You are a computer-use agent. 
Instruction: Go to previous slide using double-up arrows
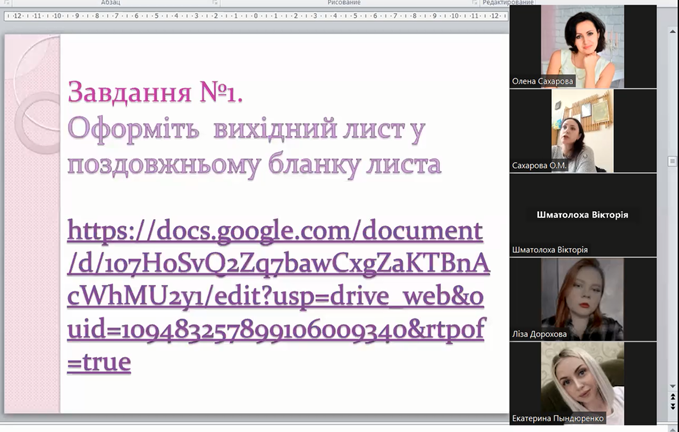(x=673, y=396)
